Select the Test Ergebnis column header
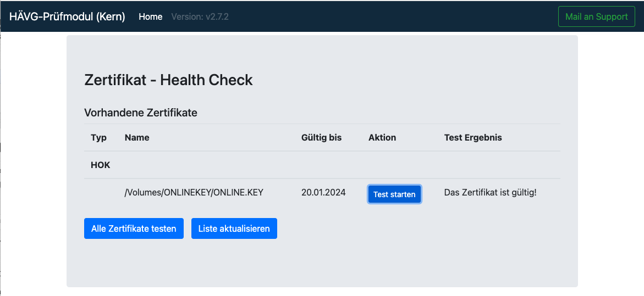Screen dimensions: 644x296 click(x=473, y=138)
